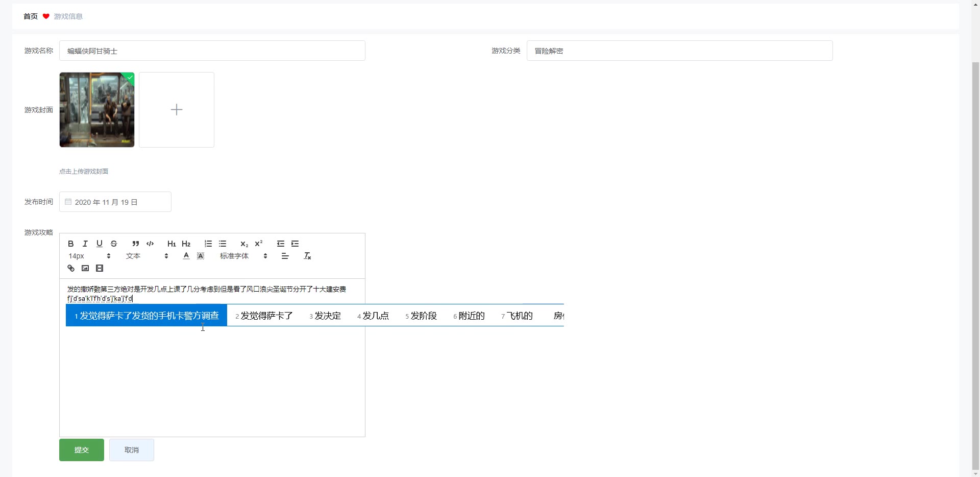Image resolution: width=980 pixels, height=477 pixels.
Task: Open the text background color picker
Action: [201, 256]
